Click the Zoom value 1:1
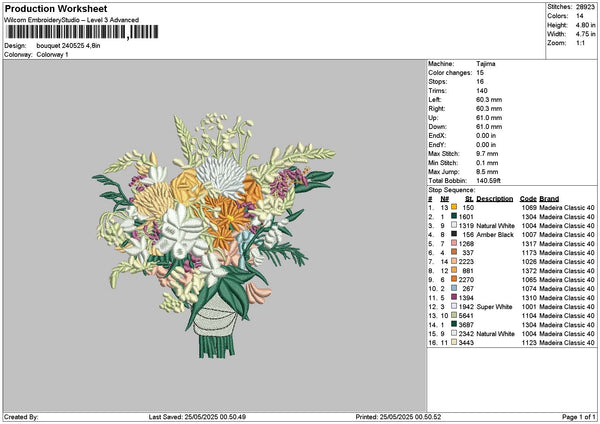 580,43
